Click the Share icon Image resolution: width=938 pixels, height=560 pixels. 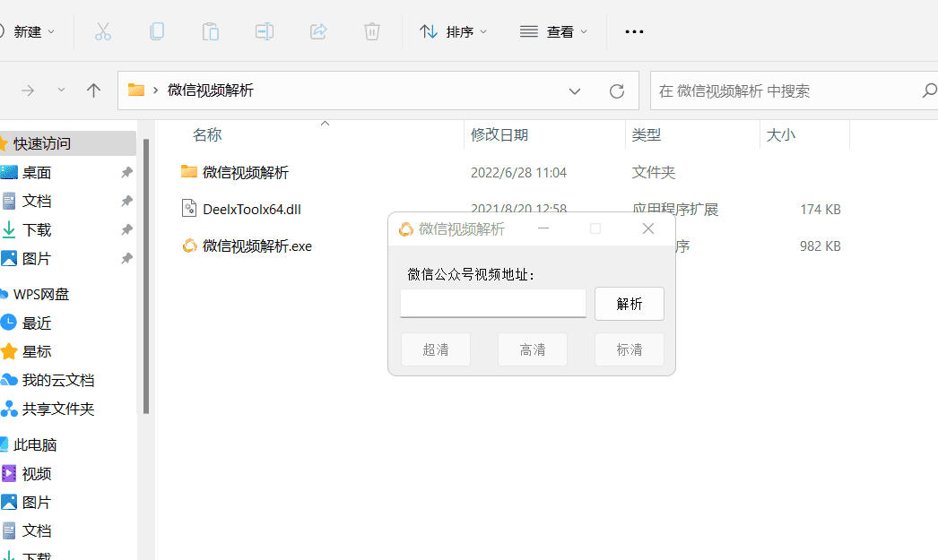coord(318,31)
